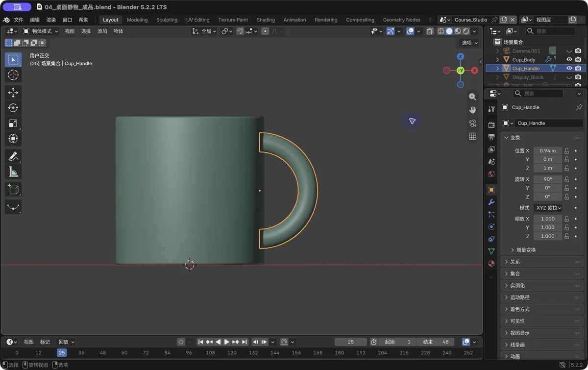This screenshot has height=370, width=588.
Task: Select the Move tool in the left toolbar
Action: click(13, 92)
